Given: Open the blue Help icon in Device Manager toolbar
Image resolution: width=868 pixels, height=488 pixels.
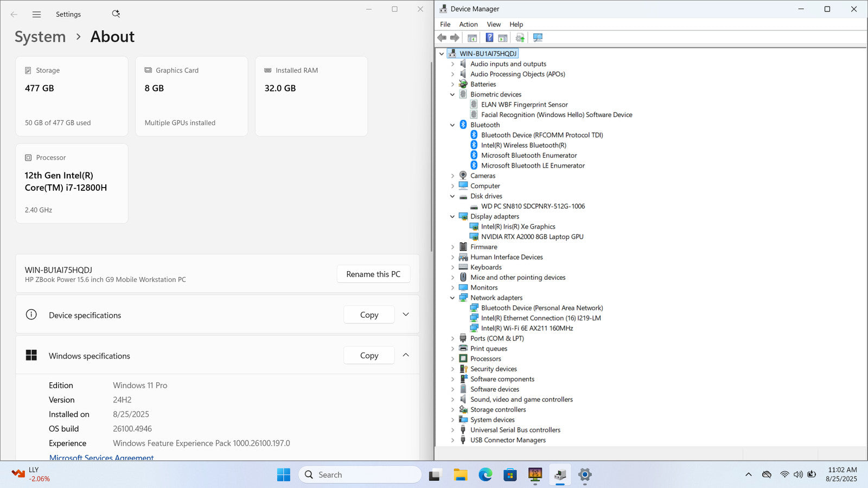Looking at the screenshot, I should tap(489, 37).
